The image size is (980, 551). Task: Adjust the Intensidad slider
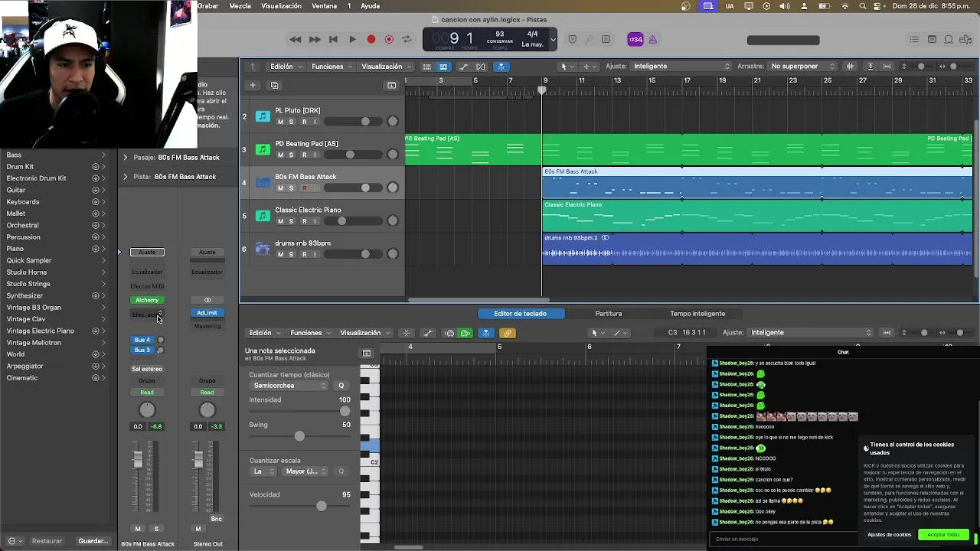[x=299, y=411]
